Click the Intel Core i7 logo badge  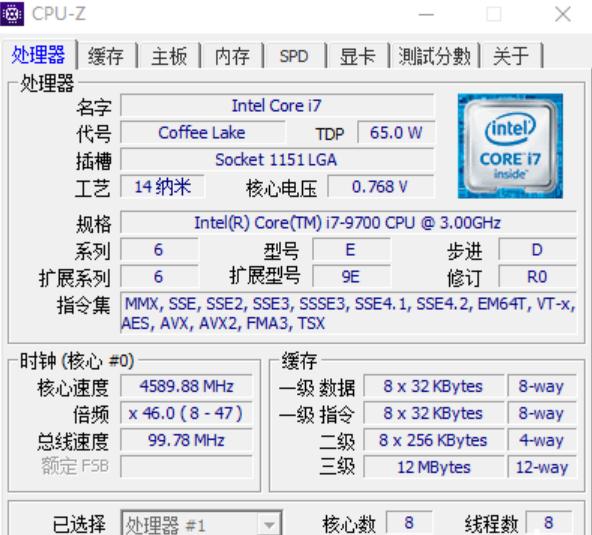coord(510,146)
